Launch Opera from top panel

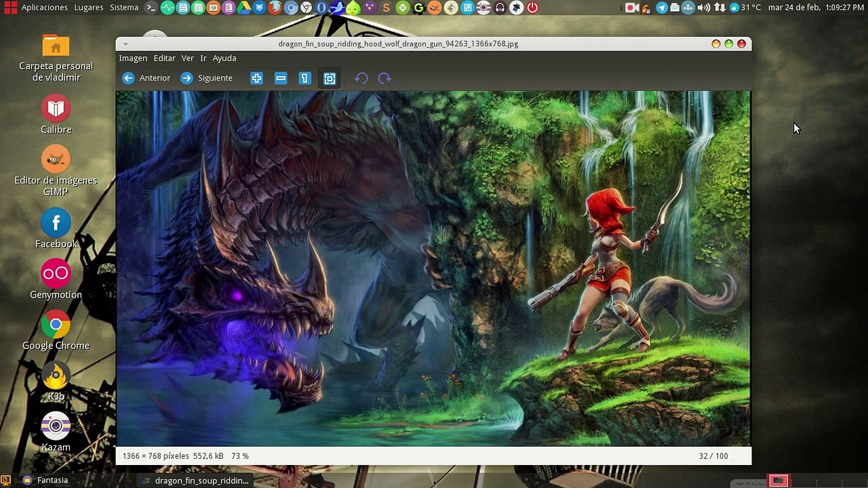coord(321,7)
